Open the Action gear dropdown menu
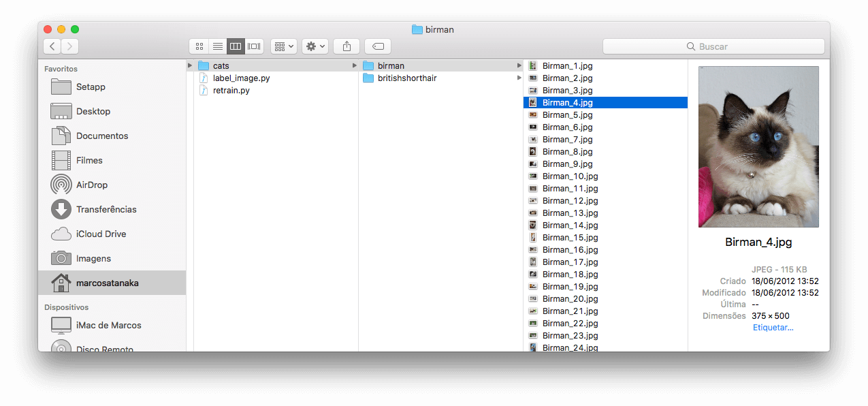This screenshot has height=406, width=868. (315, 46)
